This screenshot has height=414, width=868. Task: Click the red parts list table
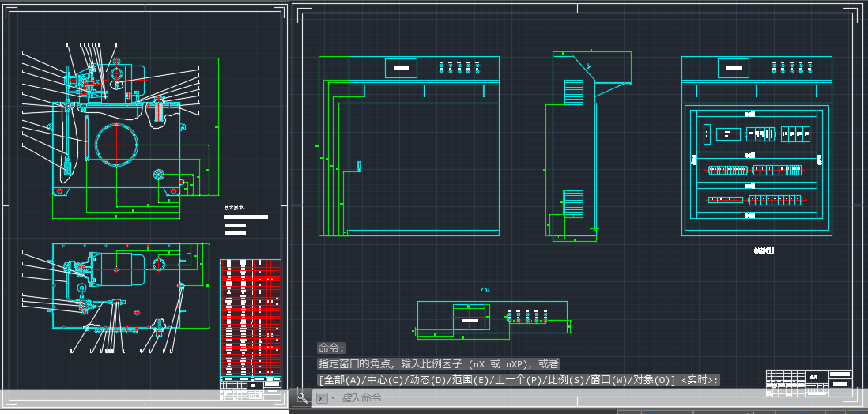[x=251, y=316]
